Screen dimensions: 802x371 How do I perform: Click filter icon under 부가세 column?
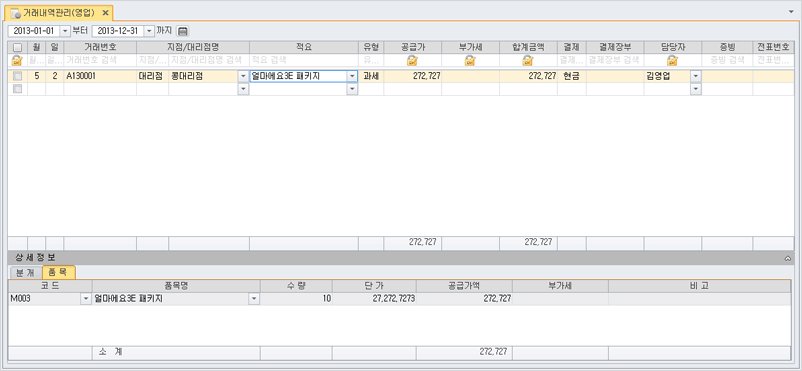pos(470,60)
